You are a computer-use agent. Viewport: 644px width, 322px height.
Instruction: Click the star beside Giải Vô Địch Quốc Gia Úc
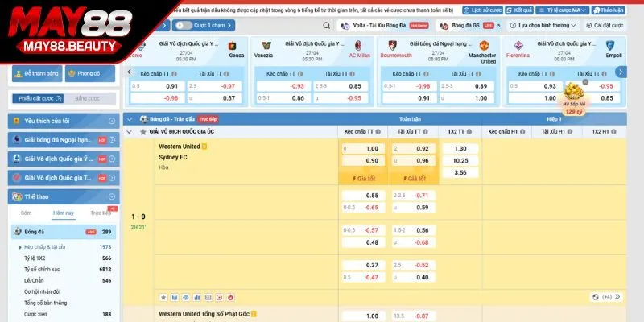click(143, 131)
